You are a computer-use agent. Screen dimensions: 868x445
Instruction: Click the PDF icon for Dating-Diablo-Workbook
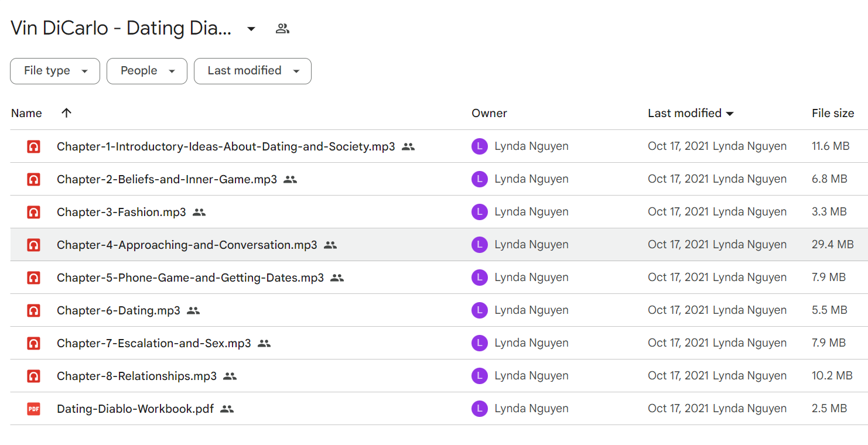33,409
